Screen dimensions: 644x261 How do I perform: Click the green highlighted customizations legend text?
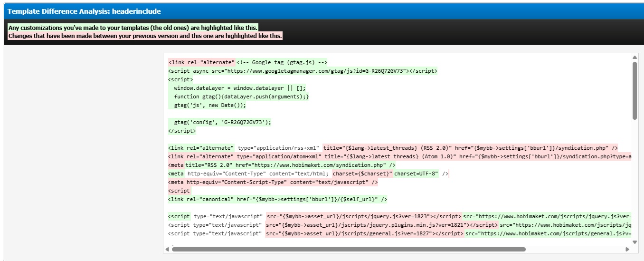(x=133, y=28)
